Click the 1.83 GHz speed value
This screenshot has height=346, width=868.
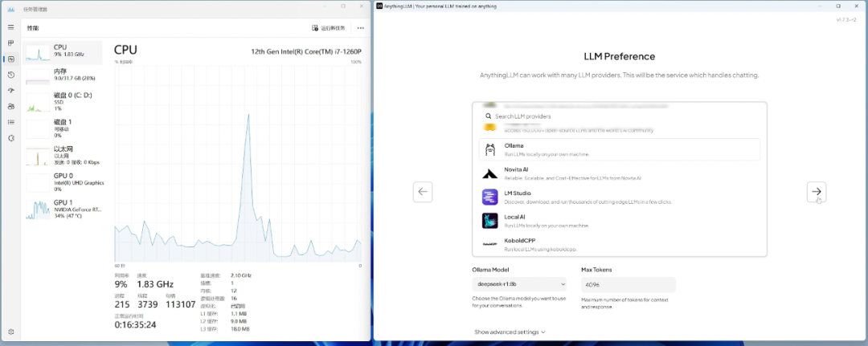tap(155, 284)
